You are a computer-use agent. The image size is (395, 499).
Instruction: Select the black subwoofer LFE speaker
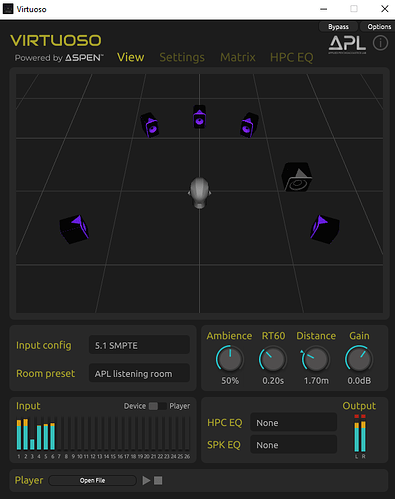coord(297,177)
